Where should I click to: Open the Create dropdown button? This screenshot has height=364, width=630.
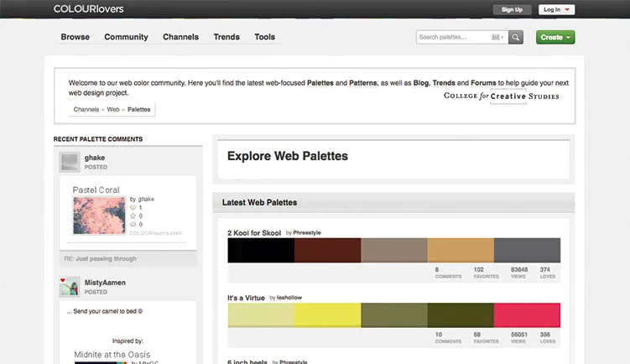pos(555,37)
